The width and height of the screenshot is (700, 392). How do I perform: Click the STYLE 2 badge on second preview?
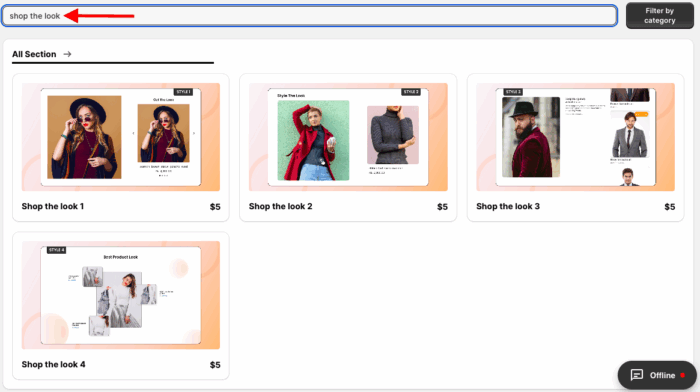[411, 92]
